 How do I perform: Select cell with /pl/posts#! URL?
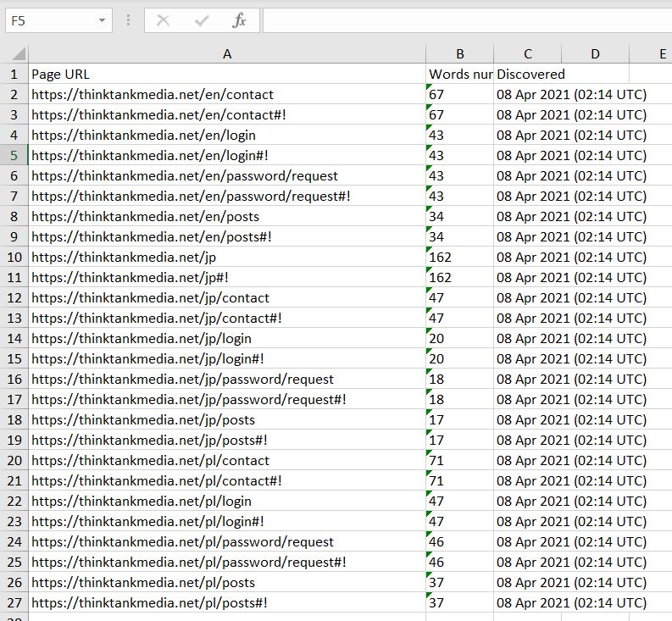click(x=227, y=602)
